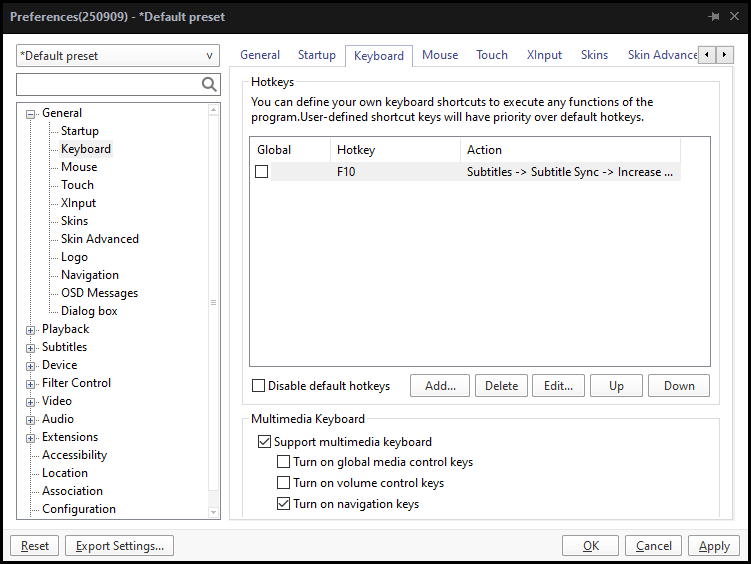Open the Touch tab

point(492,55)
